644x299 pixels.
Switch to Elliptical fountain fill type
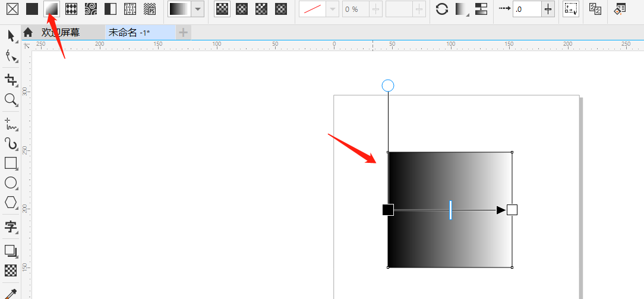pos(242,9)
